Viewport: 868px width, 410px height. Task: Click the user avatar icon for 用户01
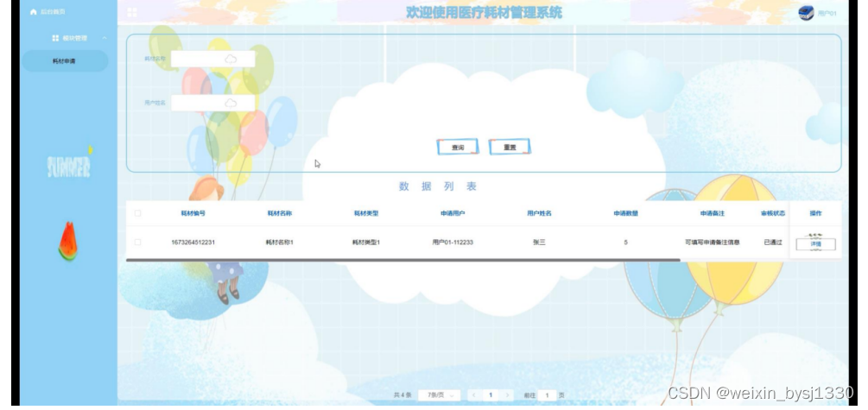(x=806, y=13)
